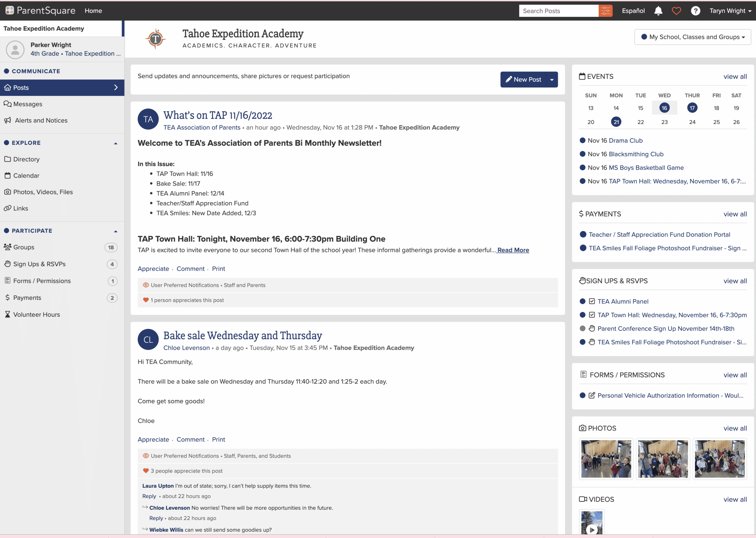Open Messages in the sidebar
The image size is (756, 538).
point(62,104)
